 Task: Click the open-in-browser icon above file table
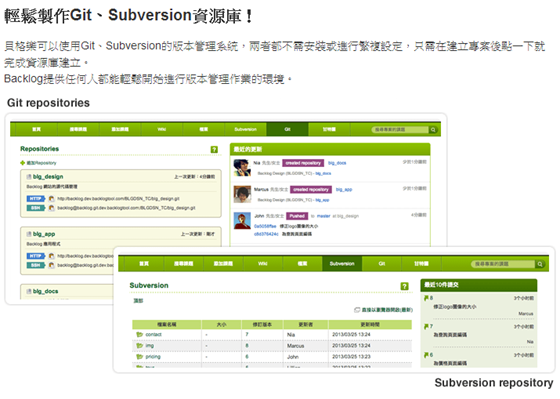[357, 310]
